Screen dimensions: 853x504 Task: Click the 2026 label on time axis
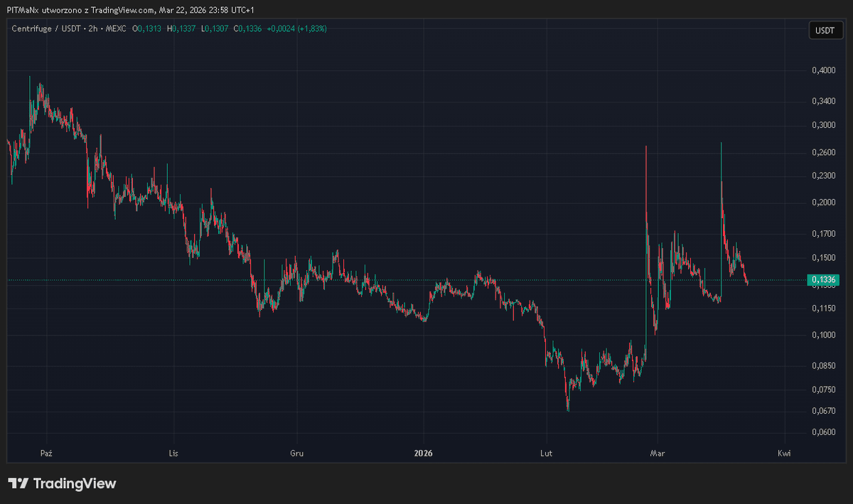coord(423,452)
